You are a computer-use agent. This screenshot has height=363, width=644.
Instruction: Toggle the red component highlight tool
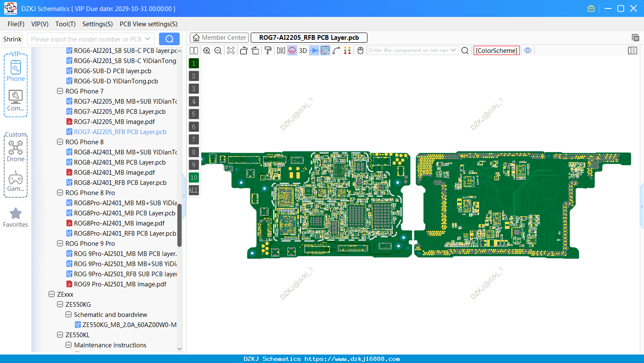[x=292, y=50]
